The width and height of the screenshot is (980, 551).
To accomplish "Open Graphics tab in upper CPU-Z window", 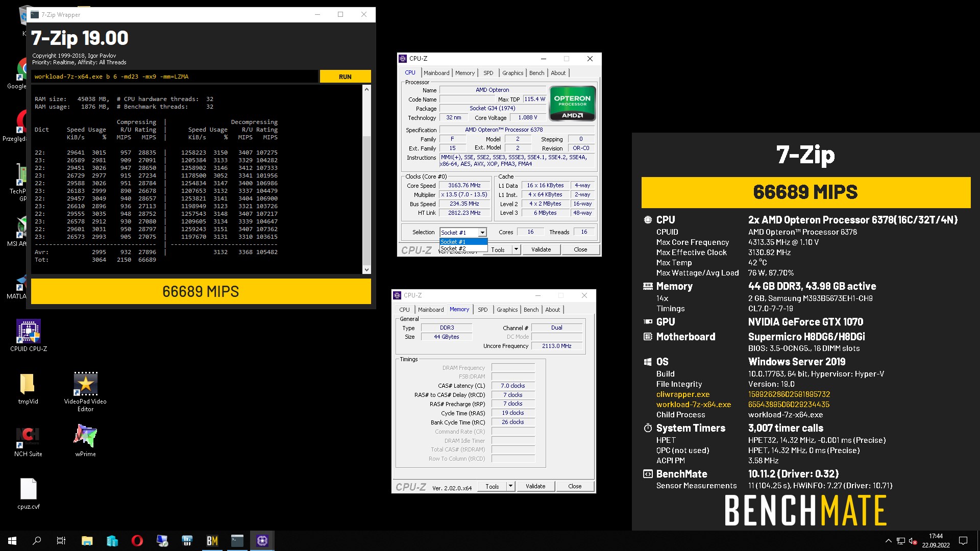I will [x=512, y=73].
